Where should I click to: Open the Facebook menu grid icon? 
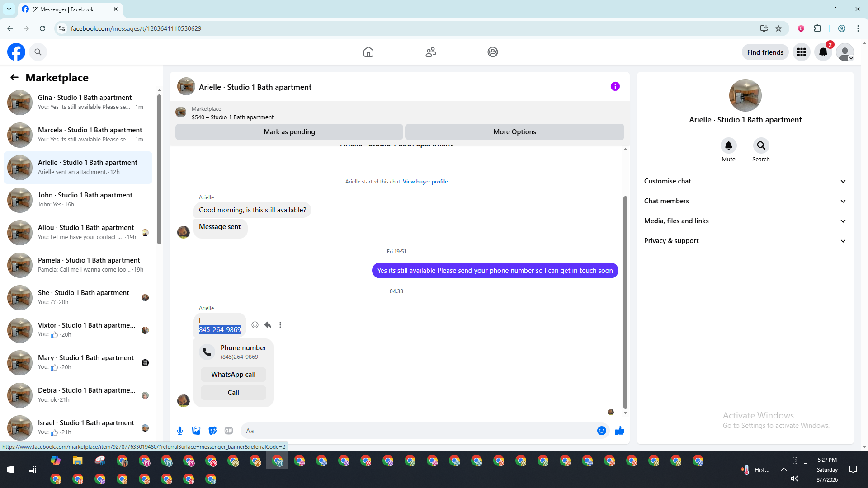(x=802, y=52)
